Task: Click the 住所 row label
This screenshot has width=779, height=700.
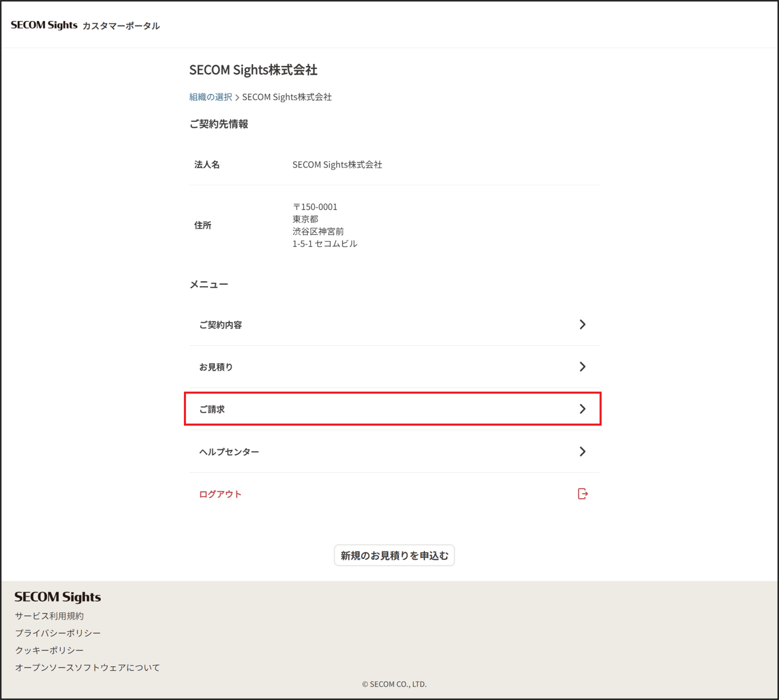Action: click(203, 225)
